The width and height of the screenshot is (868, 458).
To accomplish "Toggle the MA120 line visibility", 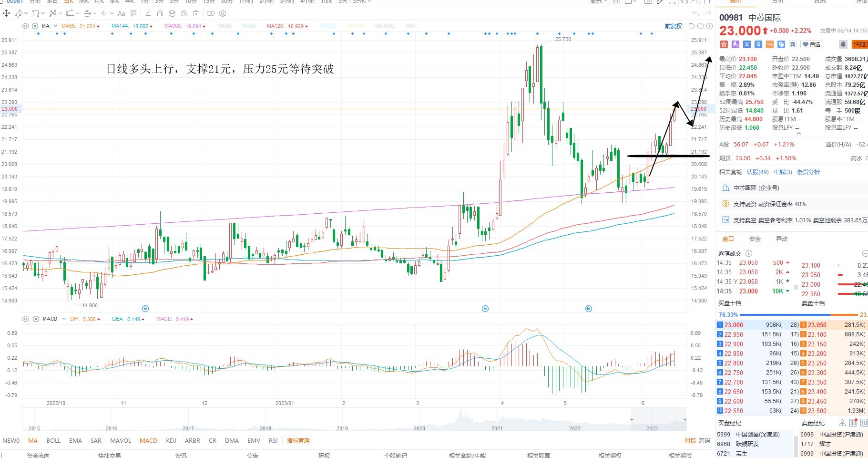I will (x=287, y=26).
